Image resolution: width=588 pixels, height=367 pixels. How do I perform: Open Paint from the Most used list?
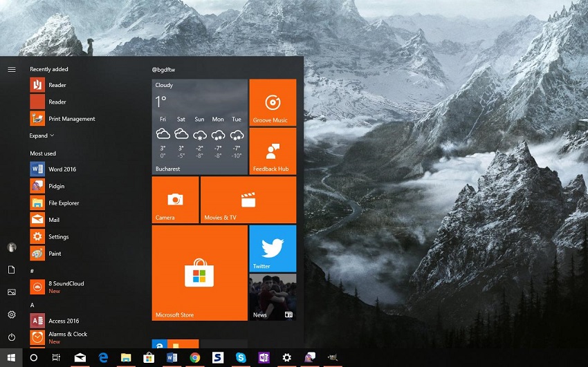point(55,254)
